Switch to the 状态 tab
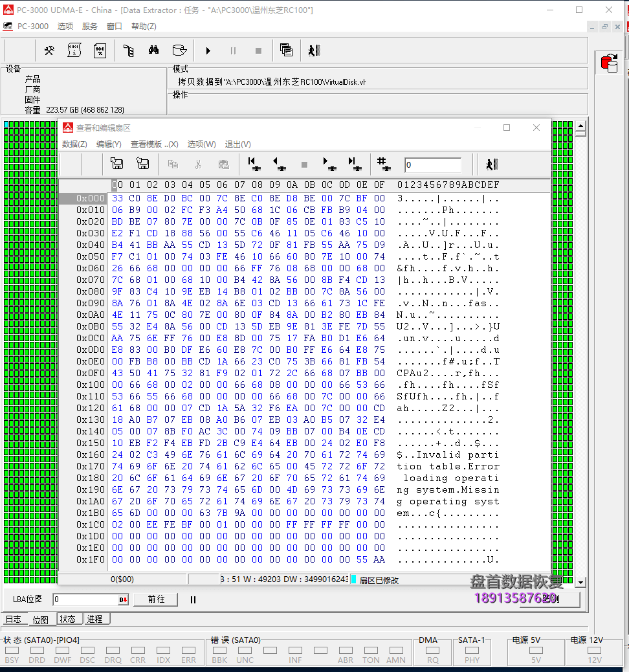Screen dimensions: 629x672 (x=68, y=619)
